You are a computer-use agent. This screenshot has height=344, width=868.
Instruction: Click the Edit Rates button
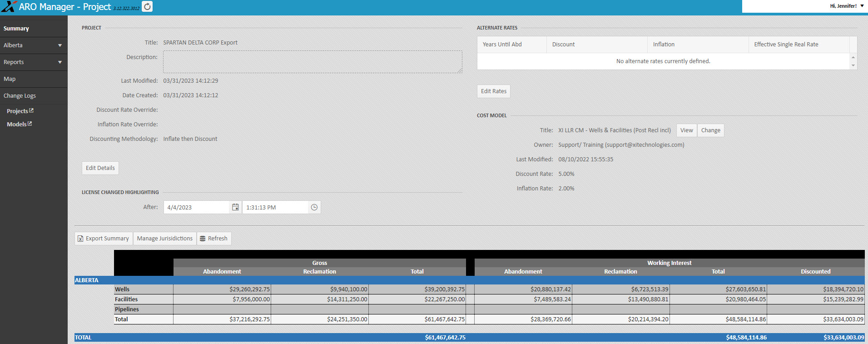click(494, 91)
